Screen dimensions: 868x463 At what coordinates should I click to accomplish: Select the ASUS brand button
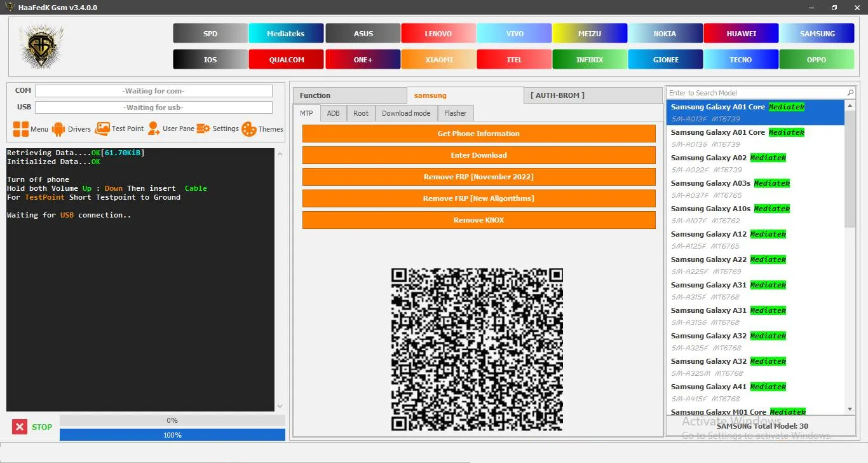[x=363, y=34]
